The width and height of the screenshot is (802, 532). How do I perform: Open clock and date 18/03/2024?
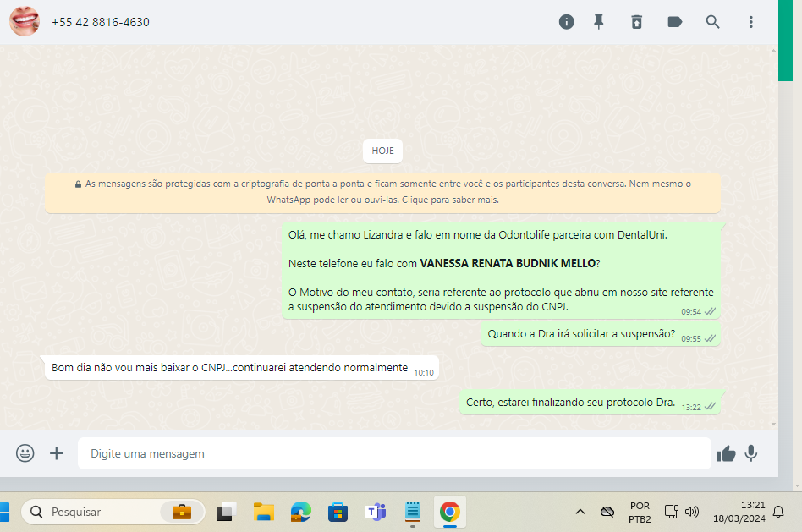739,512
